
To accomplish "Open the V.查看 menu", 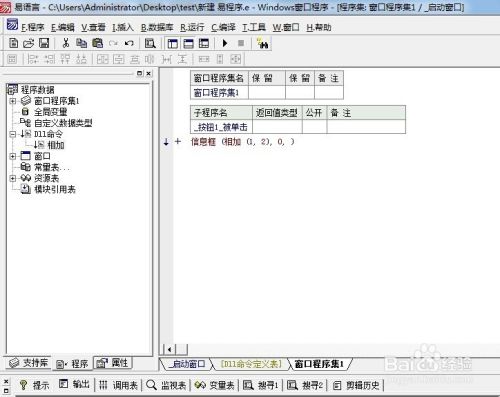I will (93, 27).
